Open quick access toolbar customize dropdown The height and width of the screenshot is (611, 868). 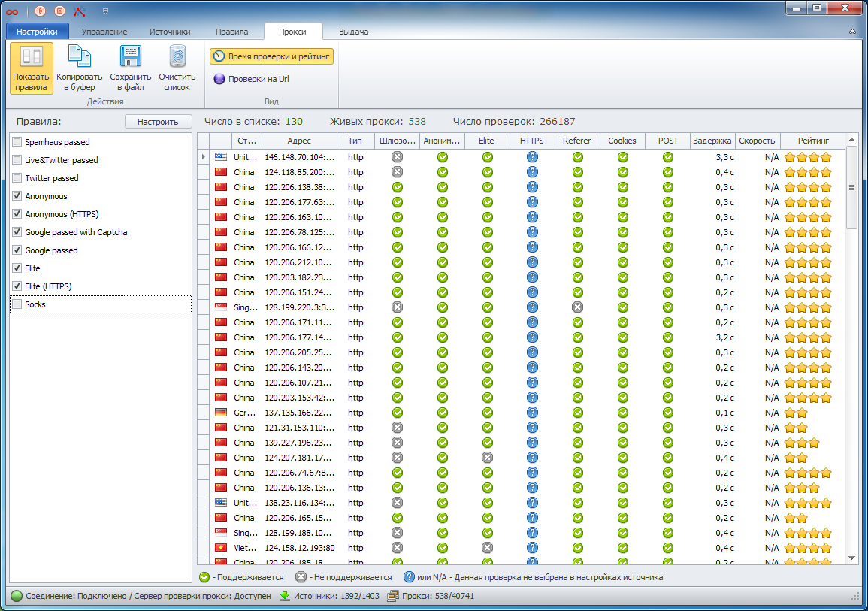pos(105,11)
